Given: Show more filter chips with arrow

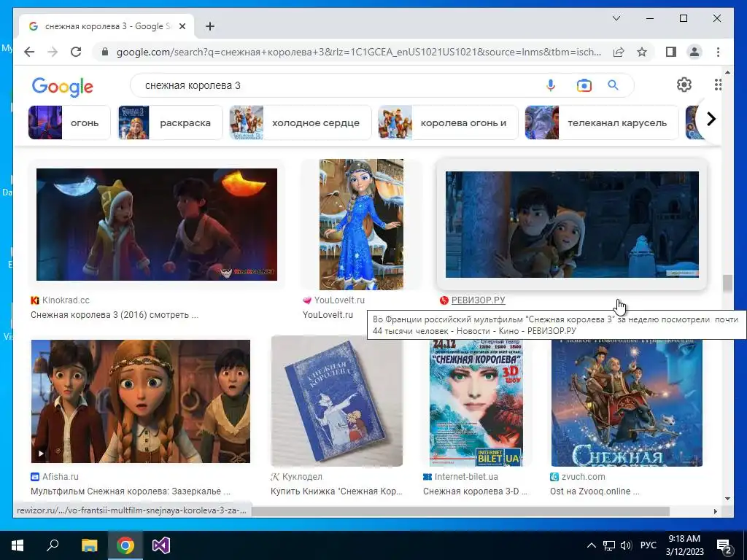Looking at the screenshot, I should click(x=711, y=119).
